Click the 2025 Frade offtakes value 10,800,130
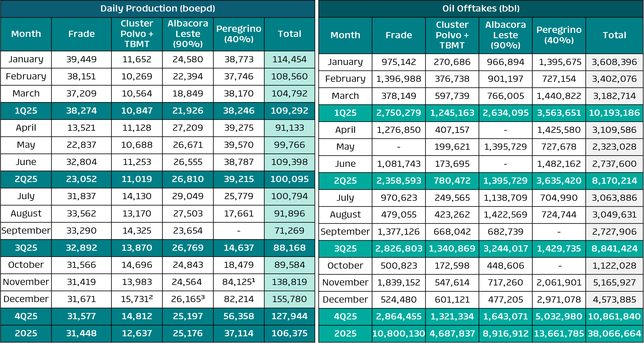 coord(398,334)
